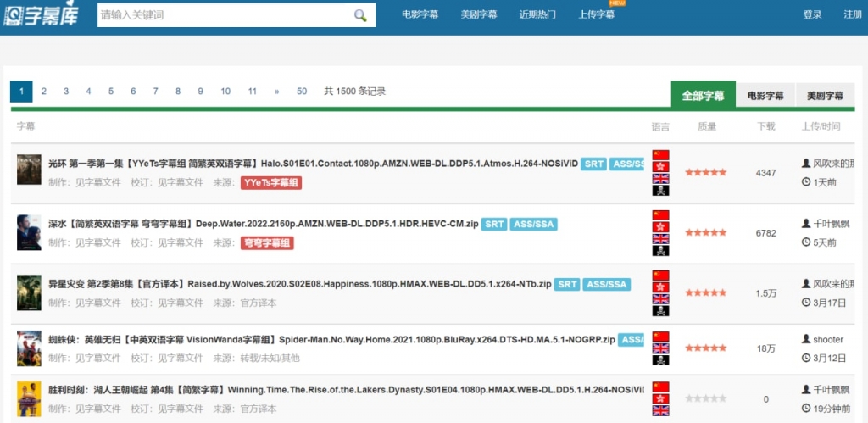Go to page 2 of results
Viewport: 868px width, 423px height.
[x=44, y=92]
